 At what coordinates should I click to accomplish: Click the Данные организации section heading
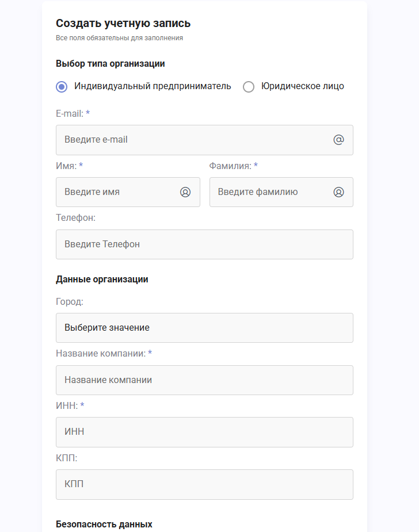pos(102,280)
